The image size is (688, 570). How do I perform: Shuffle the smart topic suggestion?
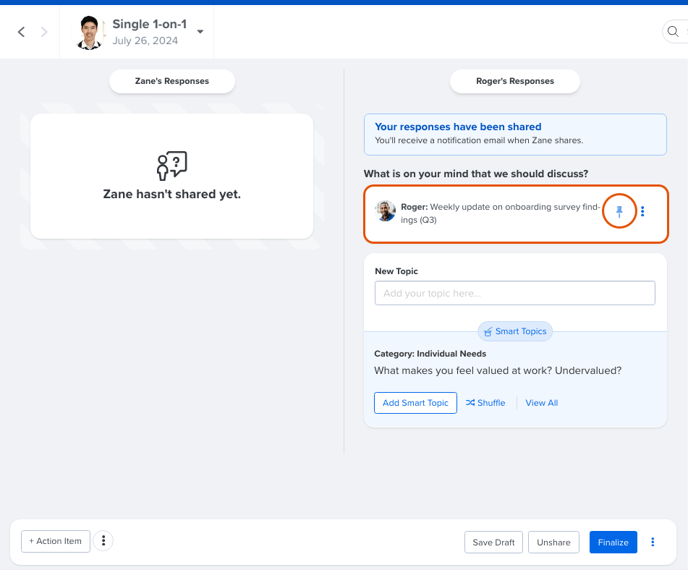485,403
